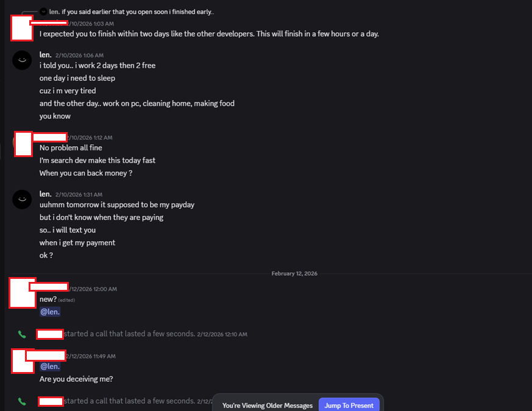Screen dimensions: 532x411
Task: Click the @len. mention in the 11:49 AM message
Action: [49, 366]
